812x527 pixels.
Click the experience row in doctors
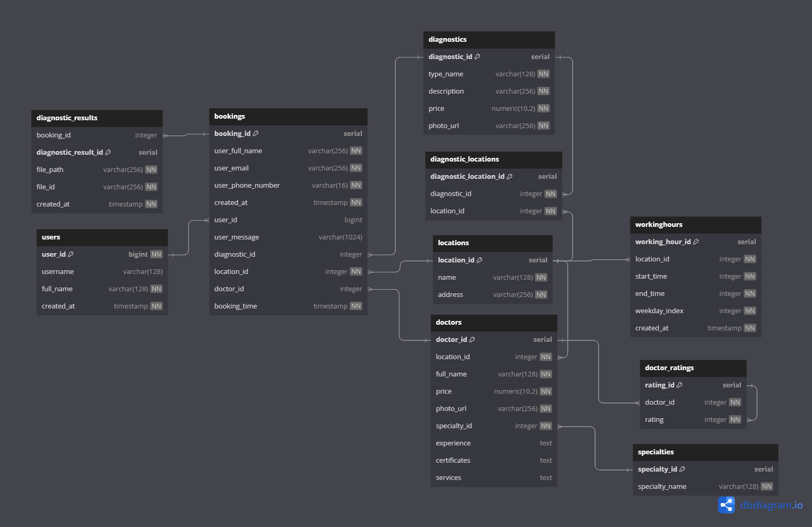pyautogui.click(x=494, y=443)
